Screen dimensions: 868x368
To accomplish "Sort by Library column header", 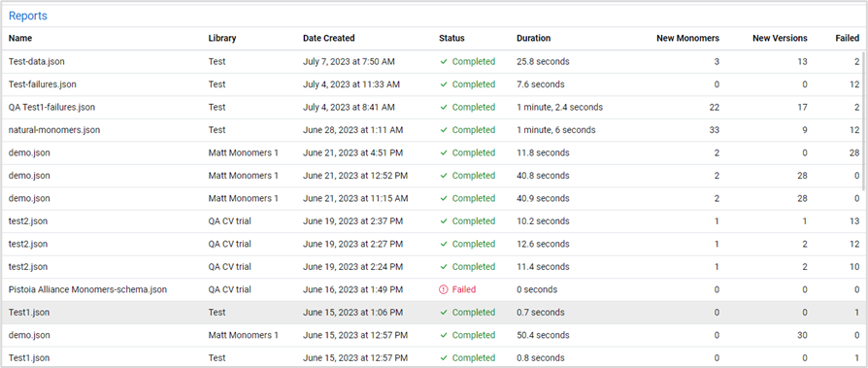I will [x=222, y=38].
